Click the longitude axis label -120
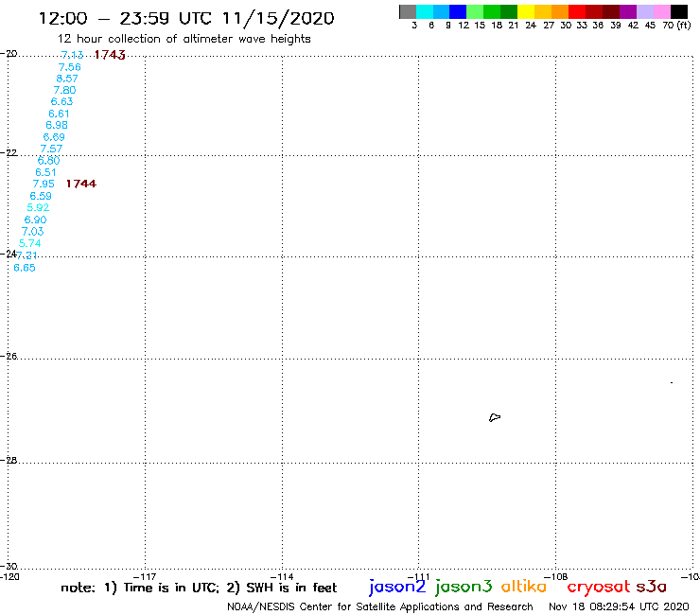Image resolution: width=700 pixels, height=615 pixels. click(x=9, y=576)
